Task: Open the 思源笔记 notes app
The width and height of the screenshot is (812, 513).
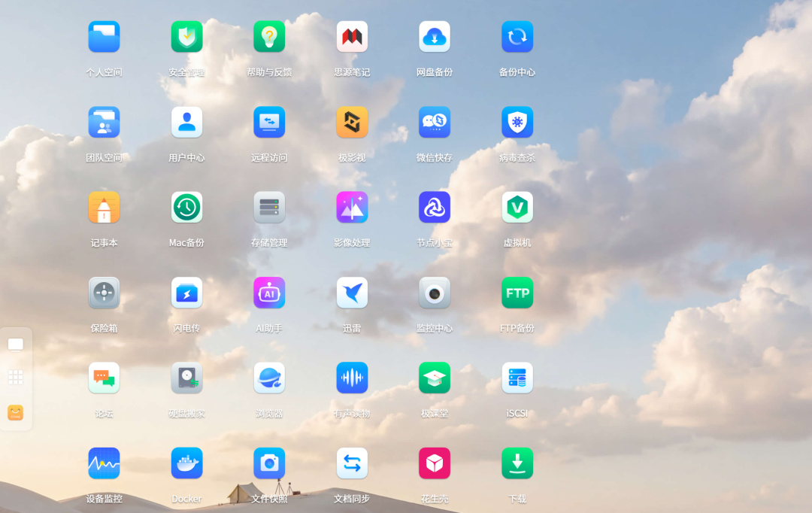Action: pos(352,37)
